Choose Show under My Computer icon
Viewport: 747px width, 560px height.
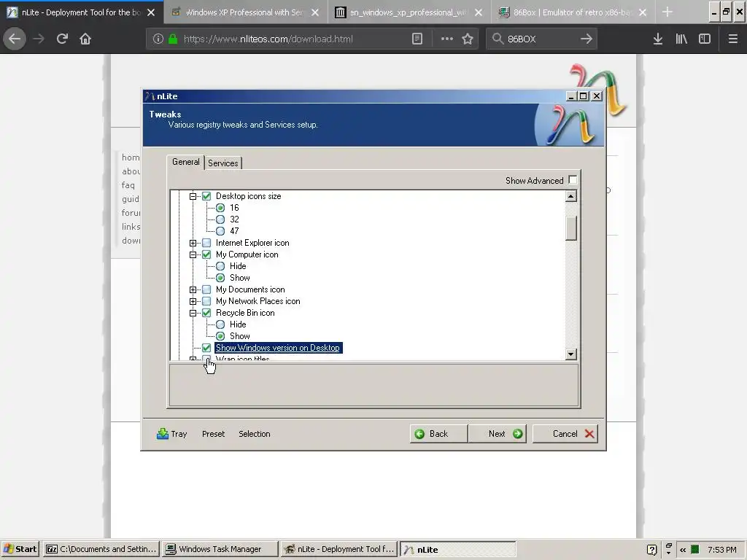(x=220, y=278)
